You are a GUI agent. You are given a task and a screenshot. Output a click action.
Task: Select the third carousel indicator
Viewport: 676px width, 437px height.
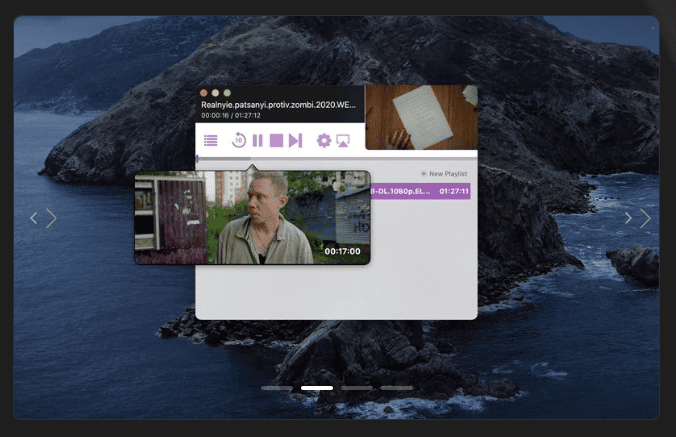pos(357,388)
